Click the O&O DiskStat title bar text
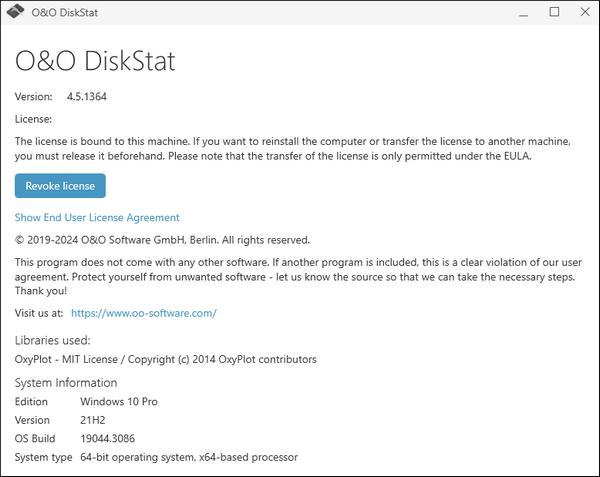Image resolution: width=600 pixels, height=477 pixels. tap(66, 13)
